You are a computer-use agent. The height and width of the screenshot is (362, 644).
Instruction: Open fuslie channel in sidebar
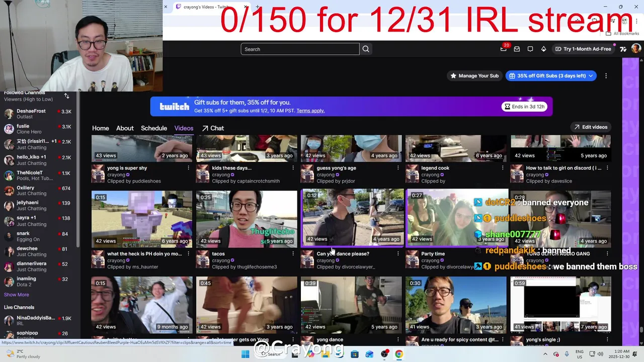(38, 129)
